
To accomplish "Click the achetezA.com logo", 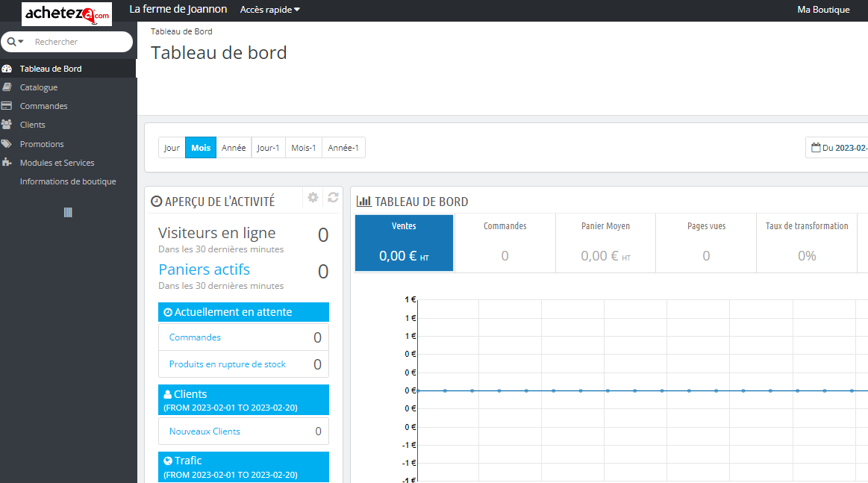I will (67, 13).
